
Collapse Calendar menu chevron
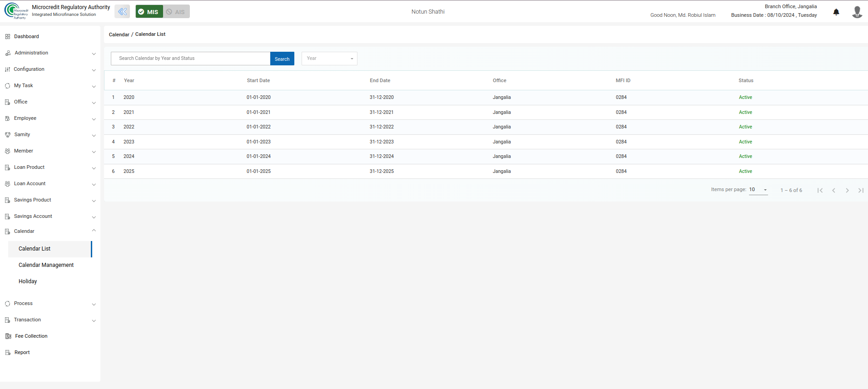[x=94, y=231]
